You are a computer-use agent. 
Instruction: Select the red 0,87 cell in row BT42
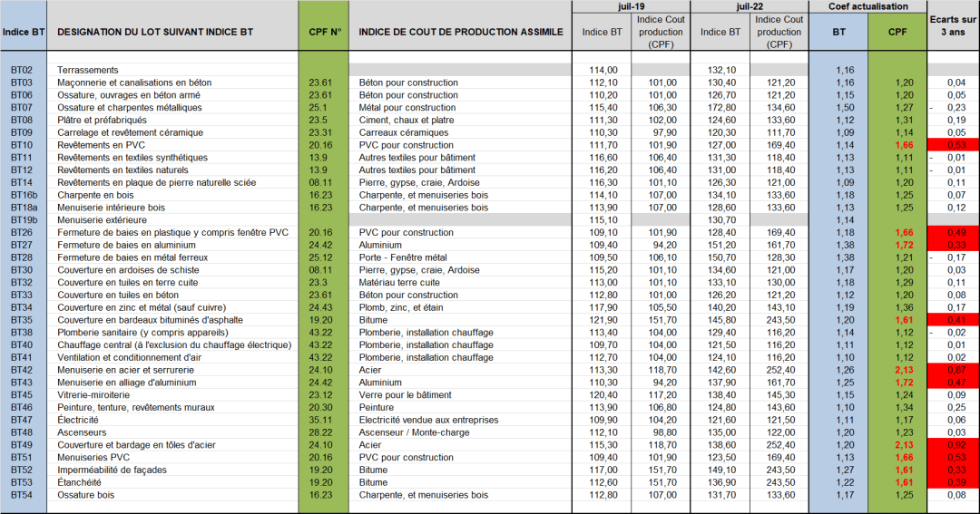coord(953,370)
